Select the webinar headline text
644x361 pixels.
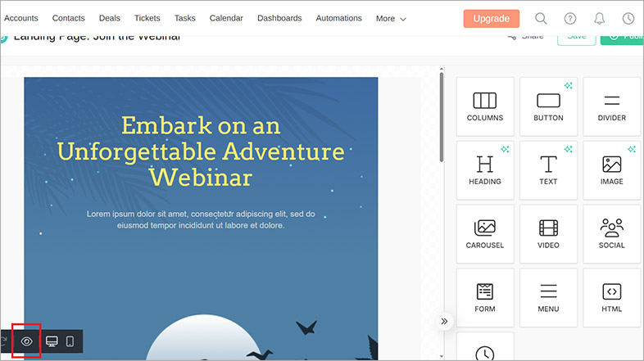click(201, 151)
